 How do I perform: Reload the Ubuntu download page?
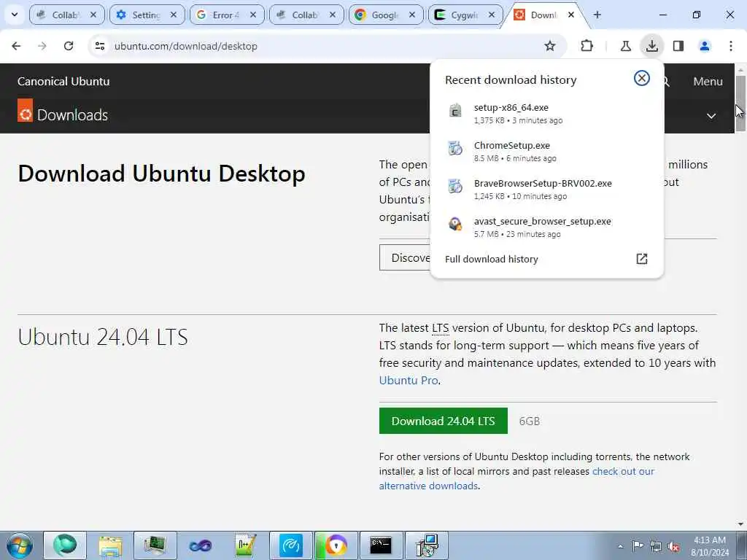pos(69,46)
